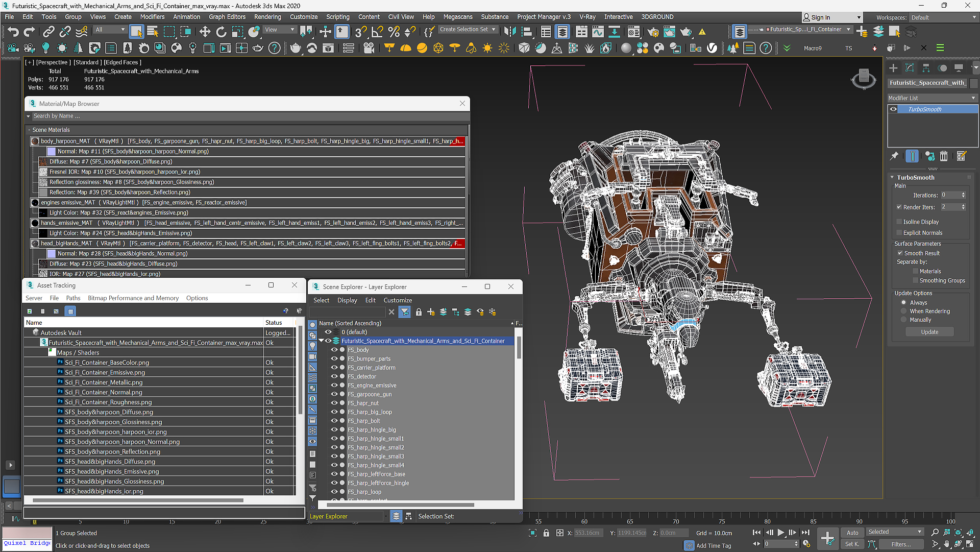Click the V-Ray logo toolbar icon
980x552 pixels.
point(712,48)
